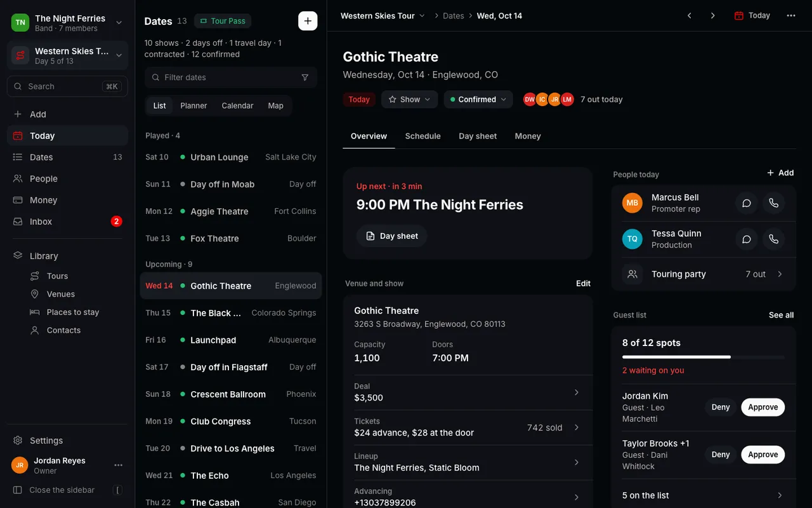Screen dimensions: 812x508
Task: Go to previous date arrow
Action: click(690, 16)
